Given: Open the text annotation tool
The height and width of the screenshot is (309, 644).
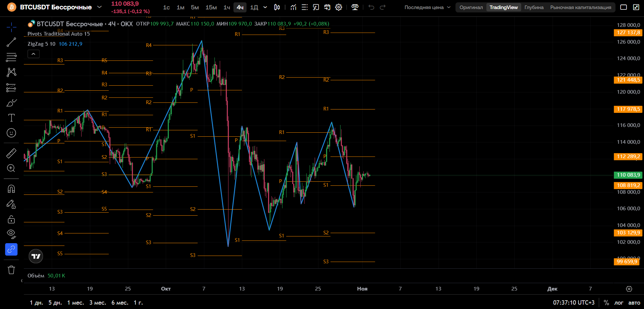Looking at the screenshot, I should 11,118.
